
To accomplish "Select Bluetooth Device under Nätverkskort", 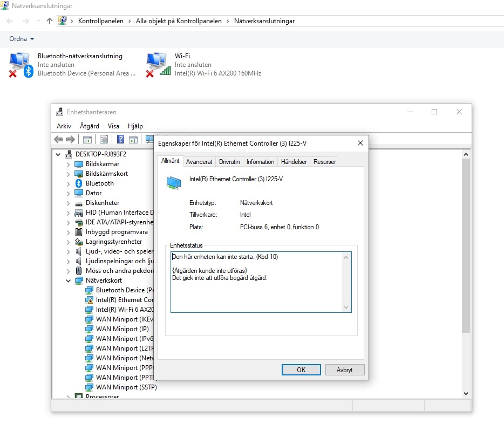I will 125,290.
